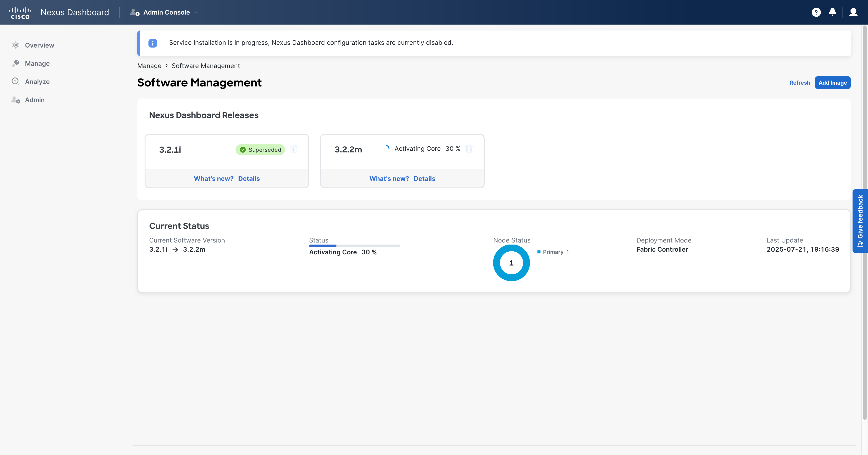Open the user profile icon

pos(853,13)
